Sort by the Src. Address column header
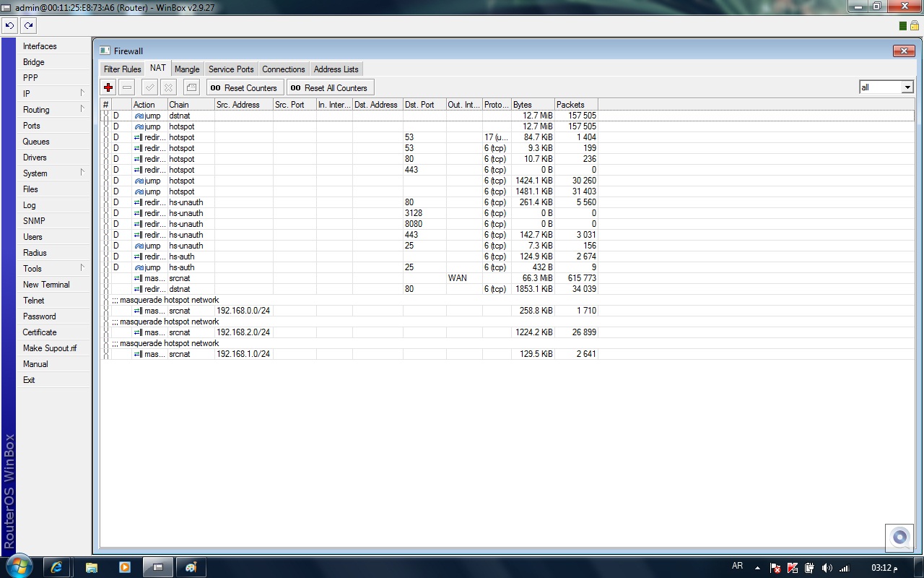924x578 pixels. pos(244,105)
